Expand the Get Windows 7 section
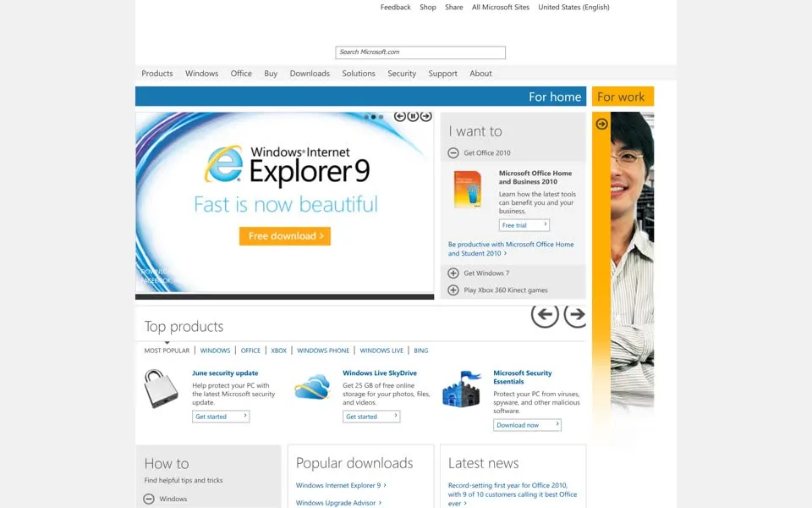The image size is (812, 508). (x=453, y=273)
